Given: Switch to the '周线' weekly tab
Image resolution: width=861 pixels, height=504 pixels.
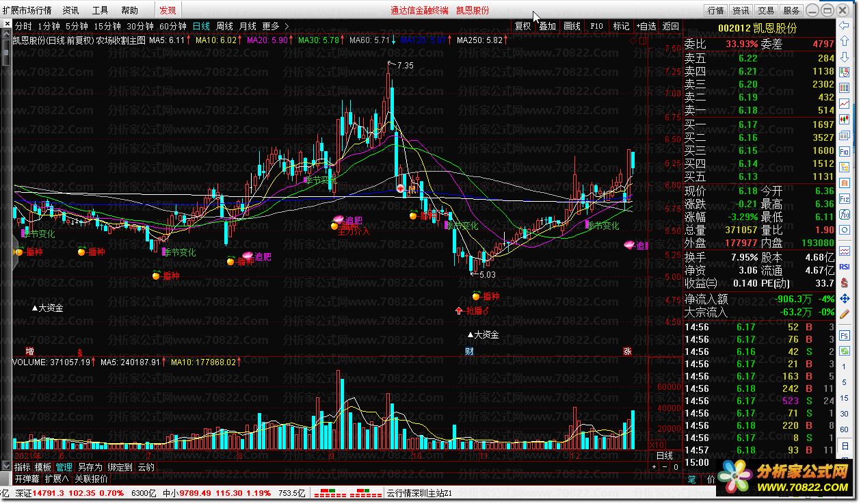Looking at the screenshot, I should pyautogui.click(x=224, y=26).
